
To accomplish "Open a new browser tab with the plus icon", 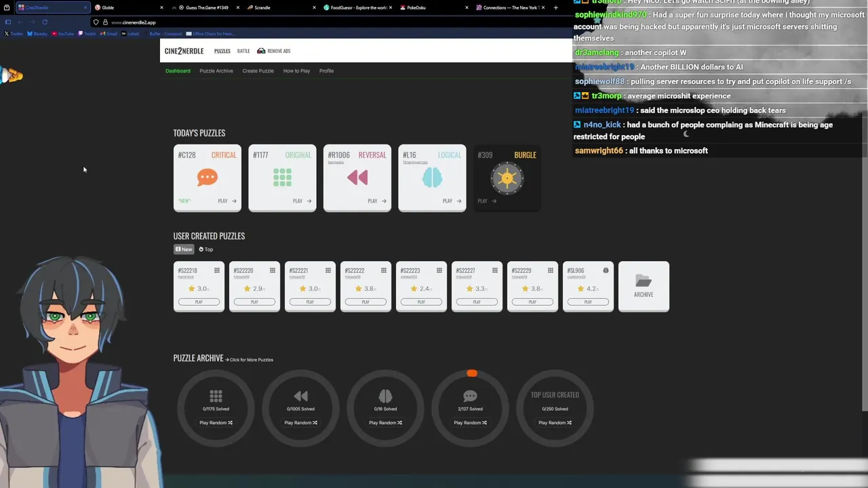I will pos(555,7).
